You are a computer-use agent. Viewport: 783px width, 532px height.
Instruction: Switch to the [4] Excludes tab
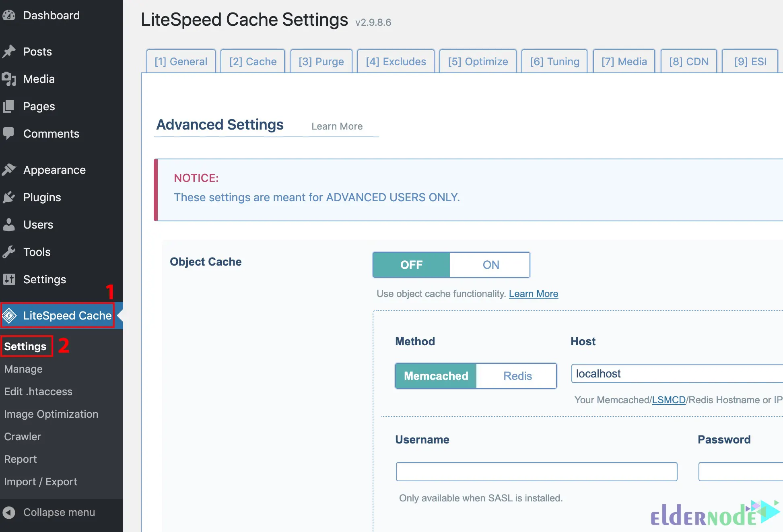pos(396,62)
